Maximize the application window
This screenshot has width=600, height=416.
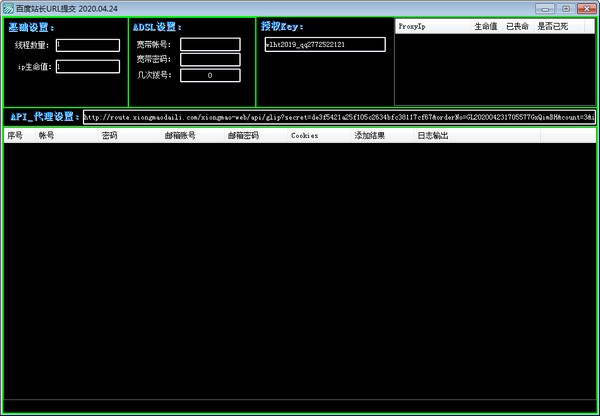565,7
